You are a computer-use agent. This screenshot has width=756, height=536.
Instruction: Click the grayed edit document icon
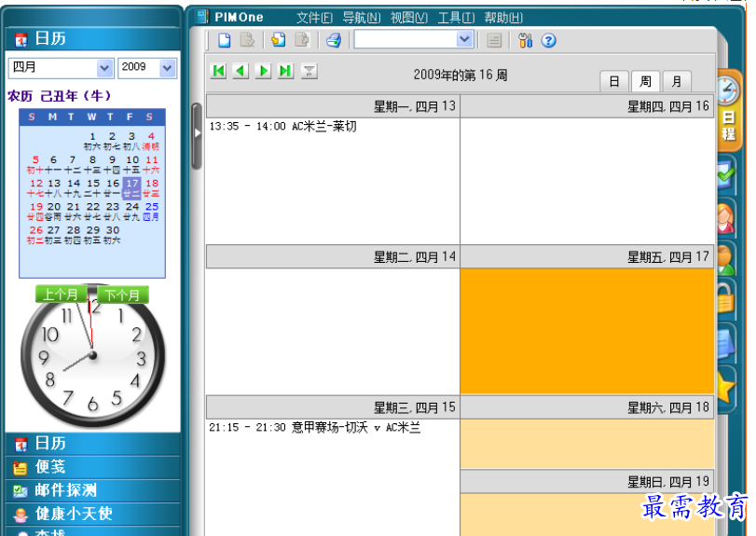(x=247, y=40)
